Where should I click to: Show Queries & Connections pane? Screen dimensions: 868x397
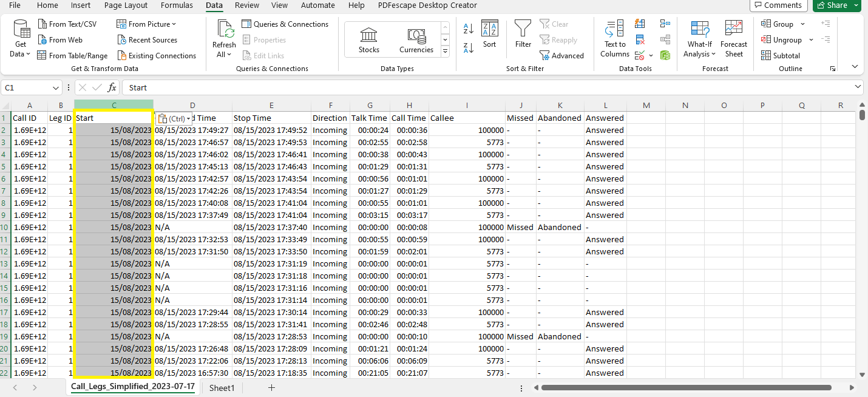(x=285, y=24)
